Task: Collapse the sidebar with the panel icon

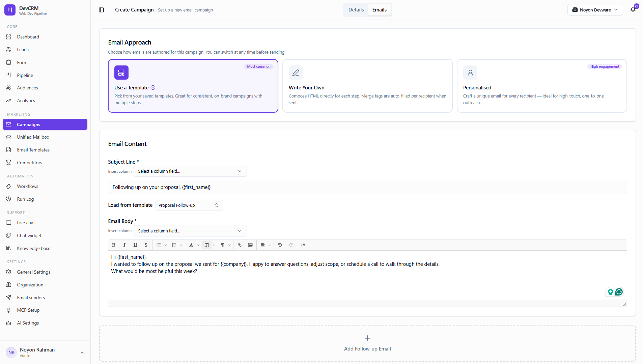Action: [101, 10]
